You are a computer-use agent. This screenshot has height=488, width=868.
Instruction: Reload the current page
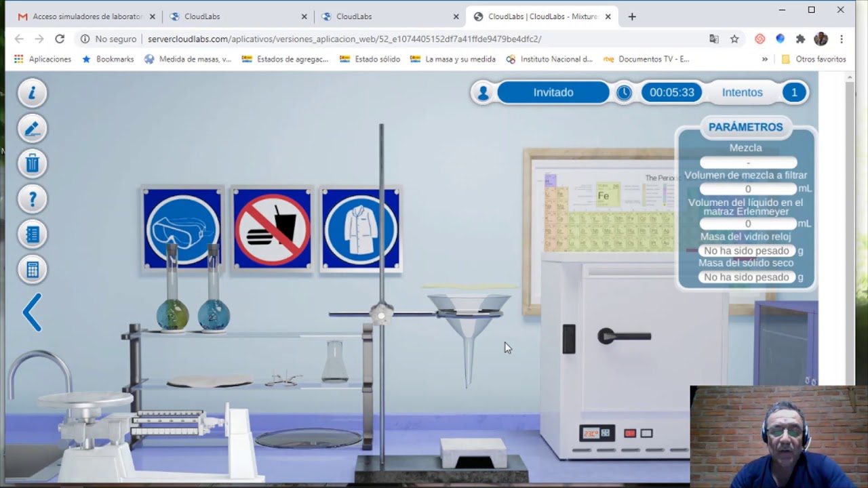click(x=60, y=39)
